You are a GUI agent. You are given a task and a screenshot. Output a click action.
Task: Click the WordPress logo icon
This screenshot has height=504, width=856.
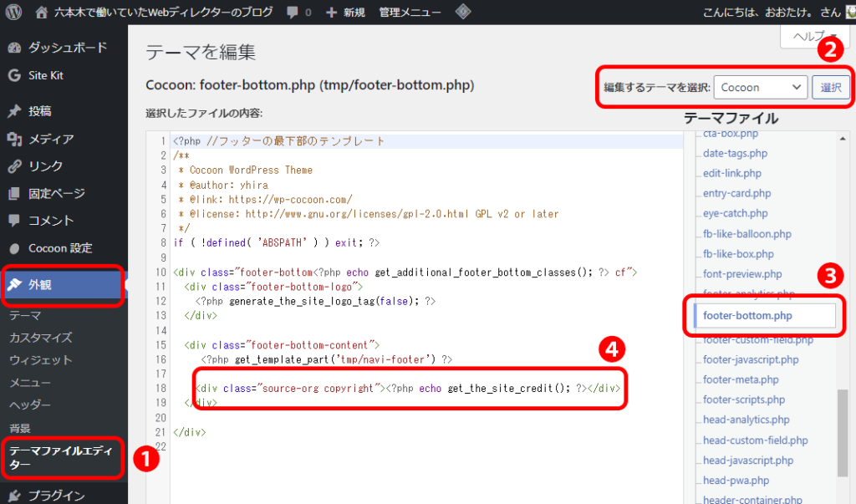(13, 13)
